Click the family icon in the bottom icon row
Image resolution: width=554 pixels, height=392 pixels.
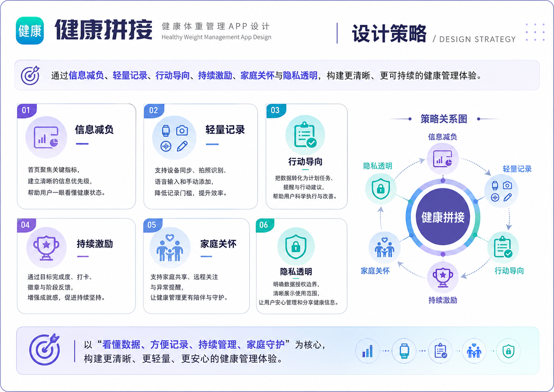click(x=474, y=351)
